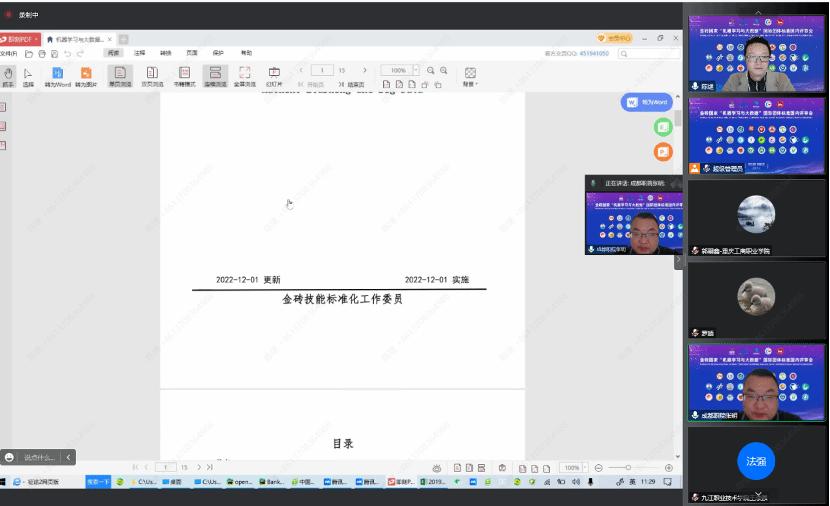
Task: Open the 100% zoom level dropdown
Action: pyautogui.click(x=402, y=71)
